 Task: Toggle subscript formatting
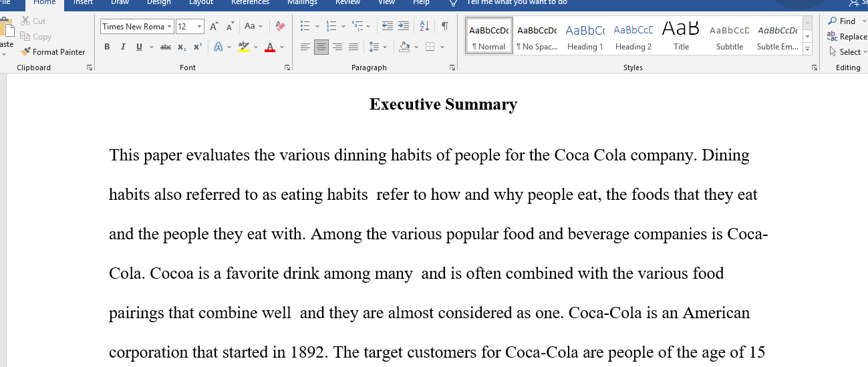tap(182, 47)
